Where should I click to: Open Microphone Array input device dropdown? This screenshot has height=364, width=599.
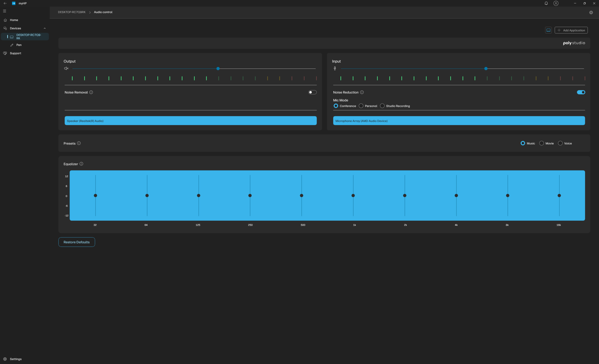pos(459,121)
